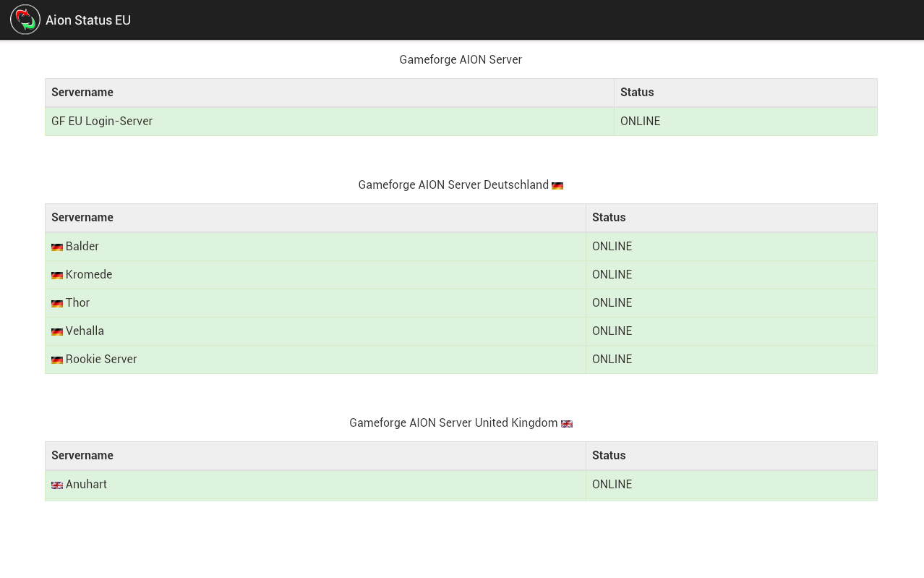Click the UK flag in United Kingdom heading
This screenshot has height=578, width=924.
pos(567,424)
